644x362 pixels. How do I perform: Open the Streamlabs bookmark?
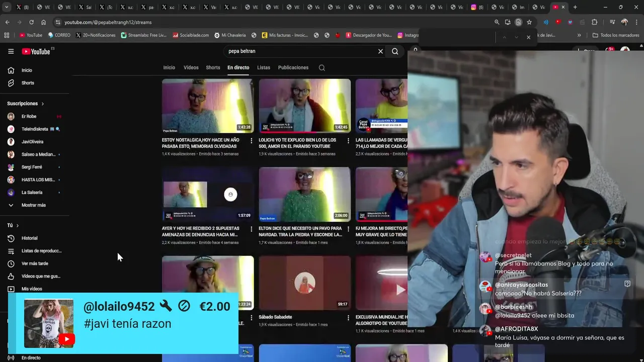click(x=143, y=35)
